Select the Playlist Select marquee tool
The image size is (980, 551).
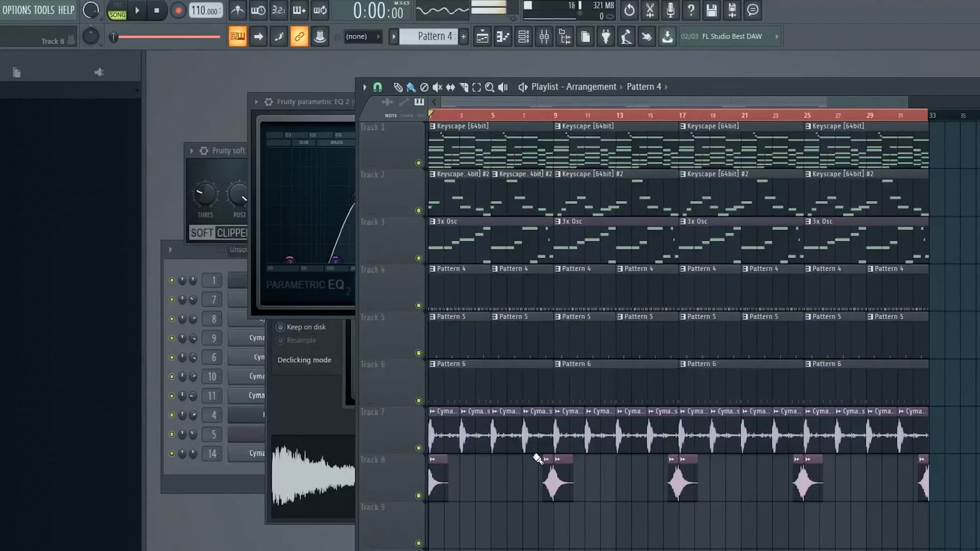coord(476,87)
